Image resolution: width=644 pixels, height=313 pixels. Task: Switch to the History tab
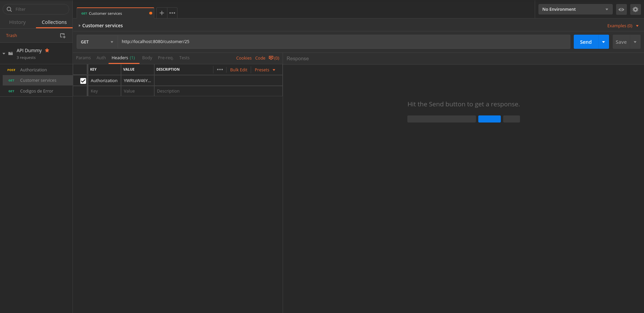(x=17, y=22)
